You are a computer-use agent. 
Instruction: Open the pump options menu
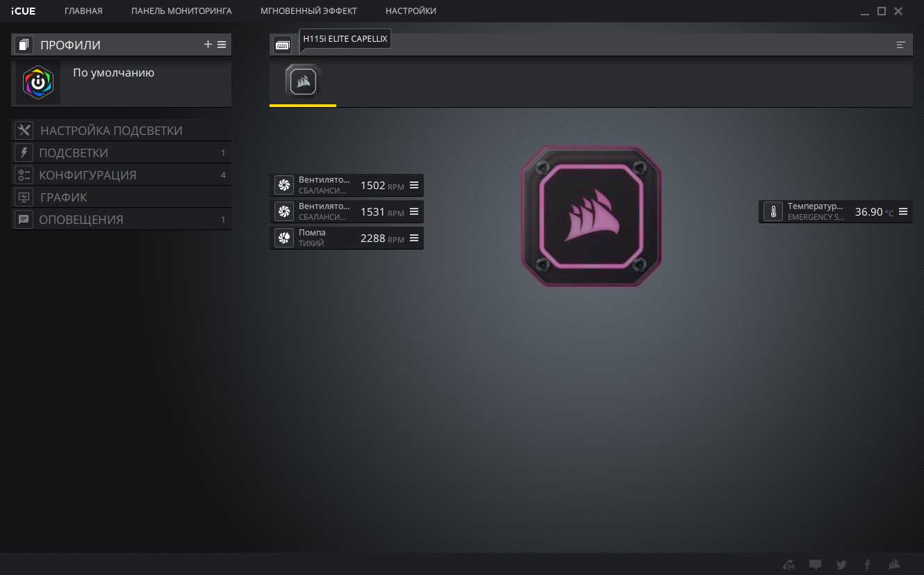(414, 238)
